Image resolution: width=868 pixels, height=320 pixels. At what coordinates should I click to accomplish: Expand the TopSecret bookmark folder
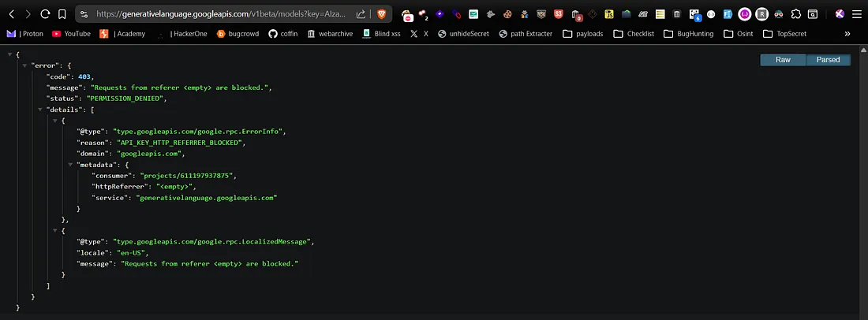pyautogui.click(x=784, y=34)
